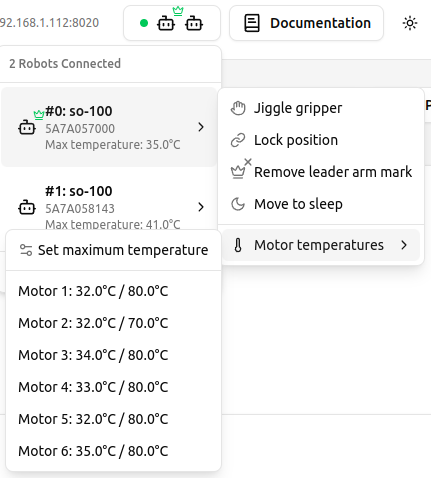431x478 pixels.
Task: Click the 2 Robots Connected header
Action: pyautogui.click(x=65, y=63)
